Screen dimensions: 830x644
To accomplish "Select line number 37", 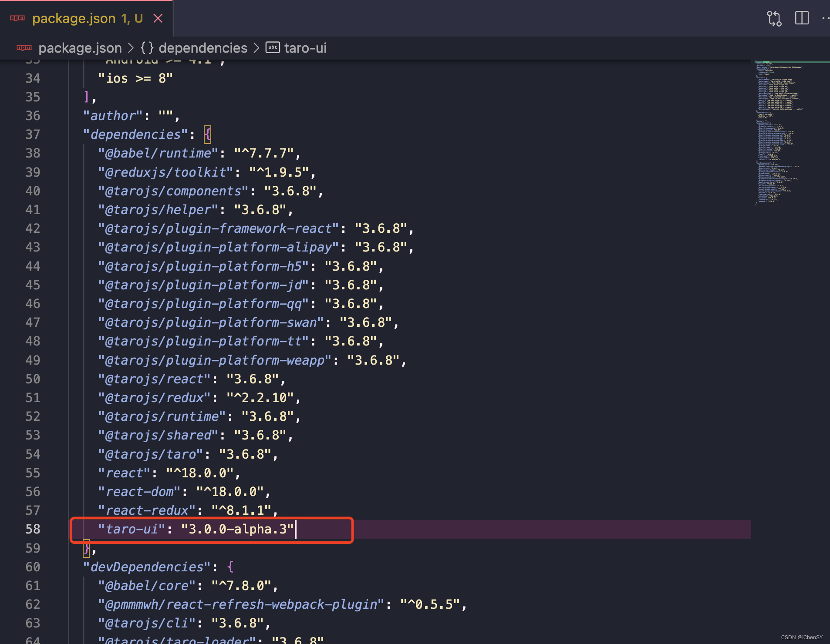I will (33, 134).
